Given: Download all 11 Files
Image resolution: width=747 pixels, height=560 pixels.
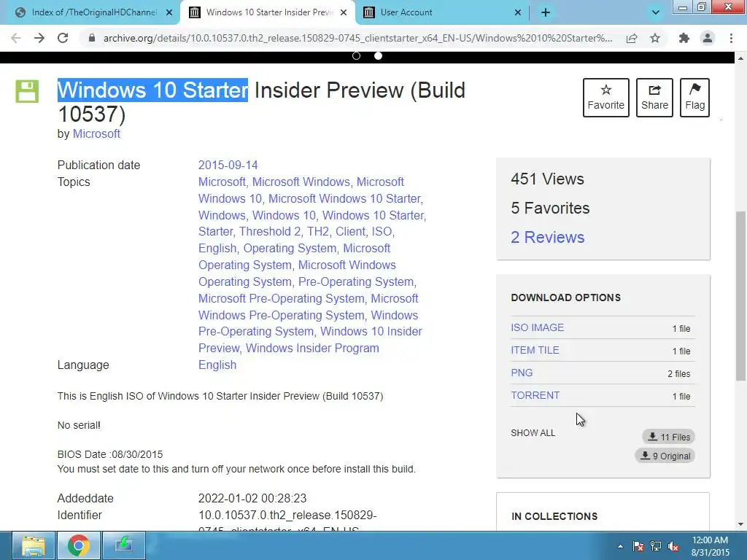Looking at the screenshot, I should (x=668, y=437).
